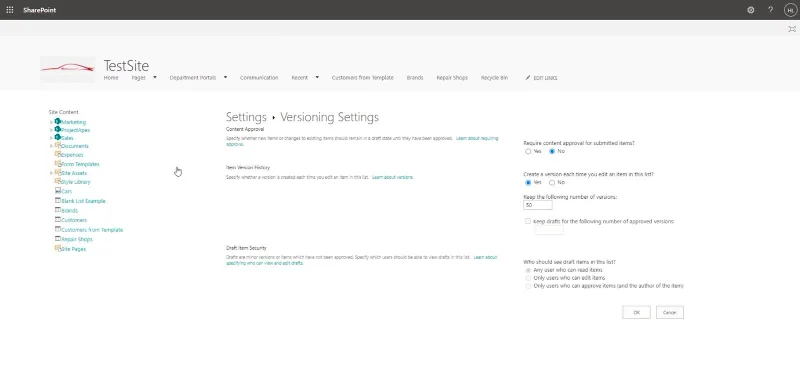
Task: Open Communication in top navigation
Action: tap(259, 78)
